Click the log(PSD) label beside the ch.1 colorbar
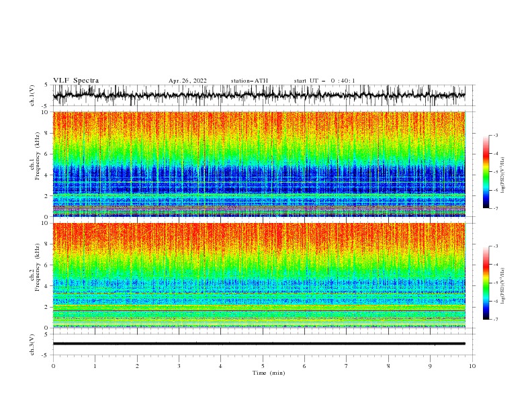Screen dimensions: 532x411 pyautogui.click(x=502, y=175)
